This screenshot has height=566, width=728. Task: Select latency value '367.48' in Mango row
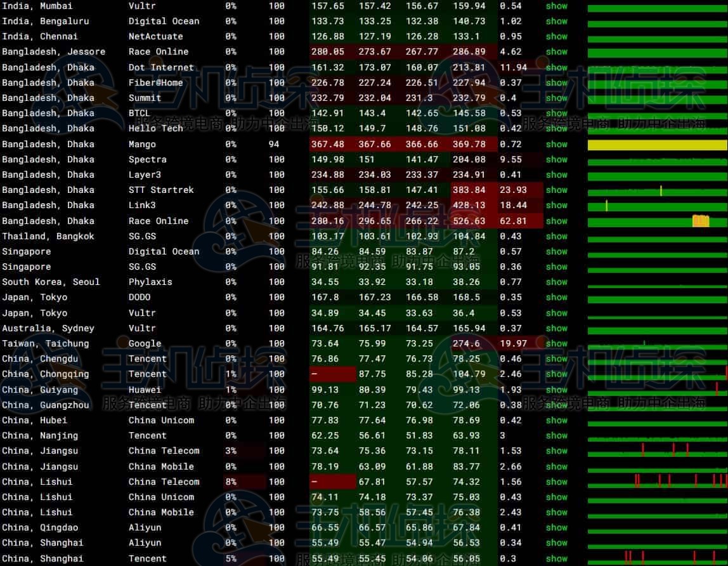click(x=328, y=145)
